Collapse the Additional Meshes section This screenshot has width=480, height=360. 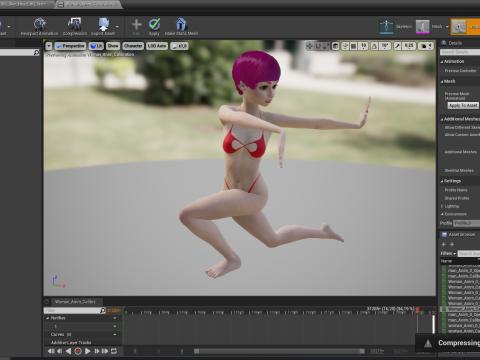[442, 119]
